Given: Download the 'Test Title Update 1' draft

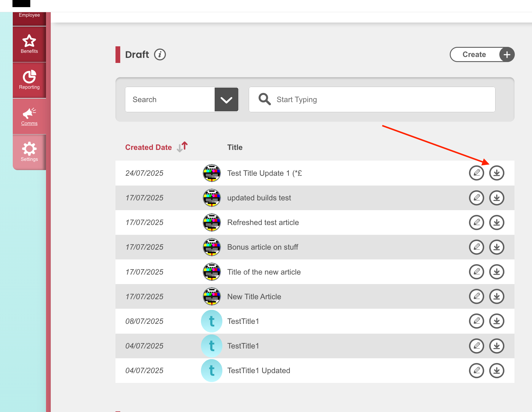Looking at the screenshot, I should [497, 173].
